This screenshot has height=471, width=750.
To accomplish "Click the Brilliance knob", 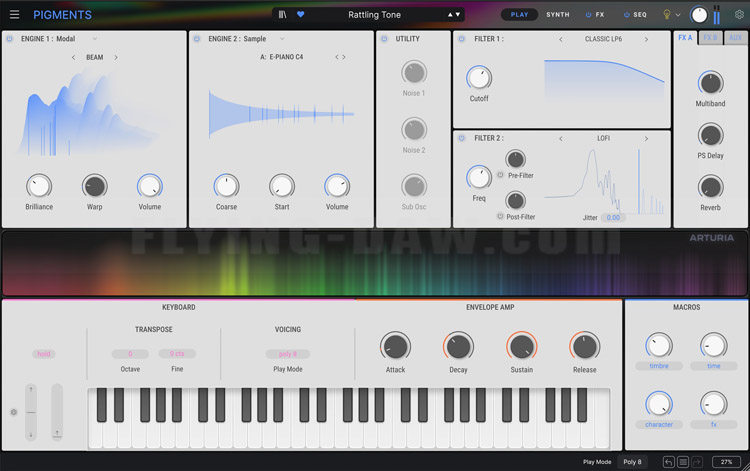I will (39, 186).
